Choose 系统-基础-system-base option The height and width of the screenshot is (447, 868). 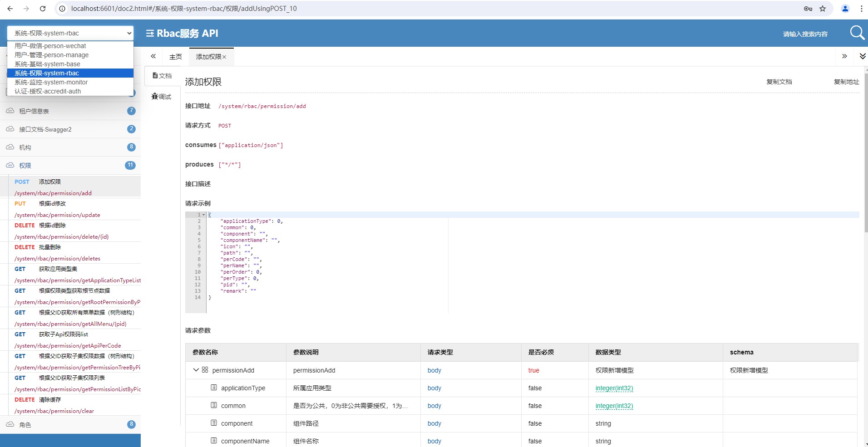tap(70, 64)
